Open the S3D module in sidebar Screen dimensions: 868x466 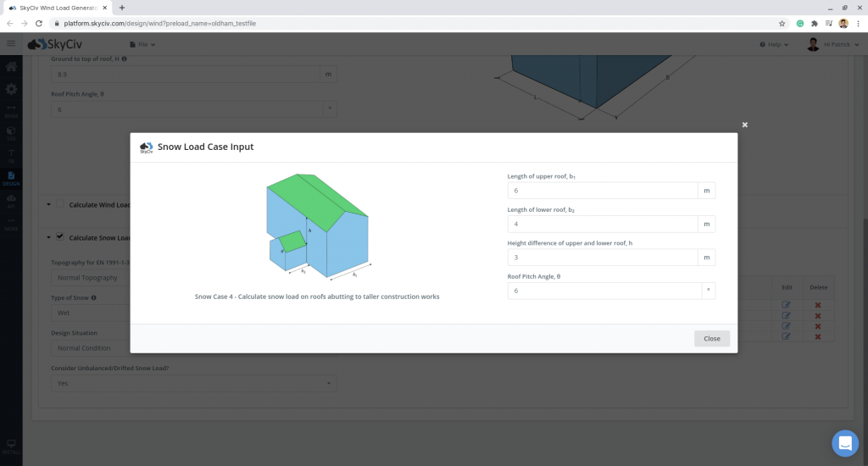[11, 133]
